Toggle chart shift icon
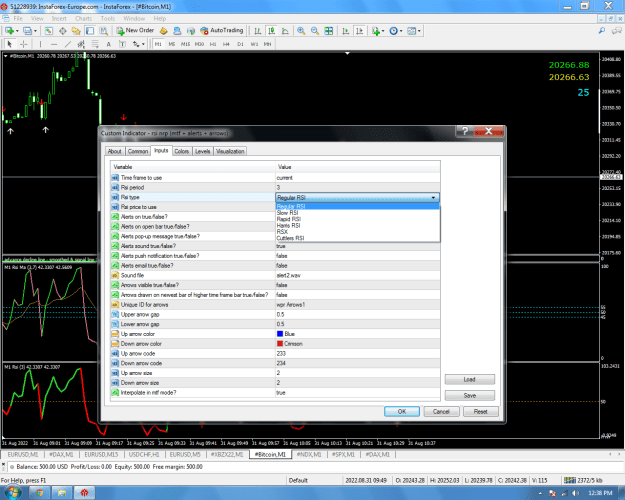625x500 pixels. pos(360,31)
